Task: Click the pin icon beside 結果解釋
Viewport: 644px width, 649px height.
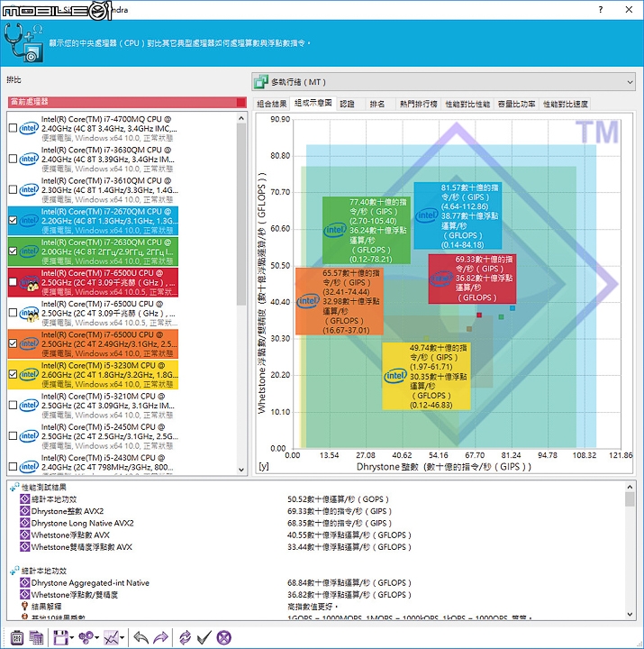Action: click(25, 607)
